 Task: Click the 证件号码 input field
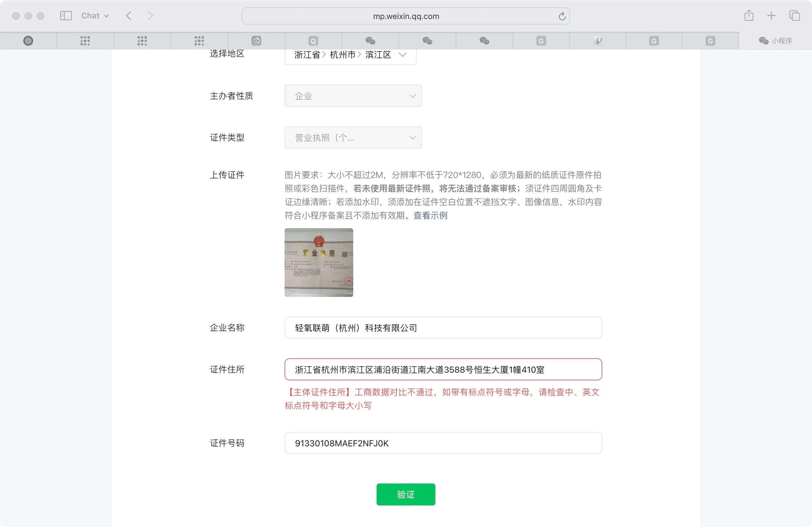click(x=443, y=443)
